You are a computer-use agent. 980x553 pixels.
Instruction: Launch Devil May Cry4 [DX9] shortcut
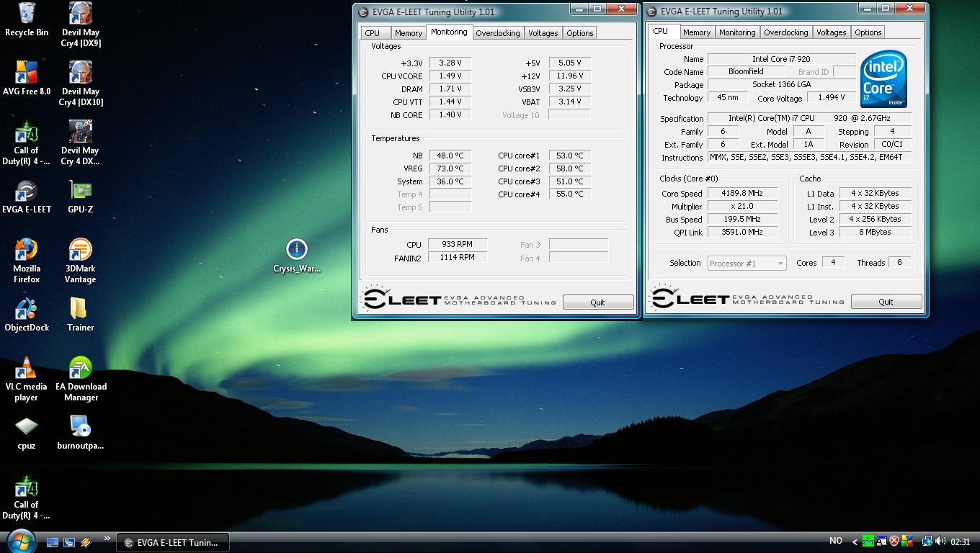click(80, 24)
